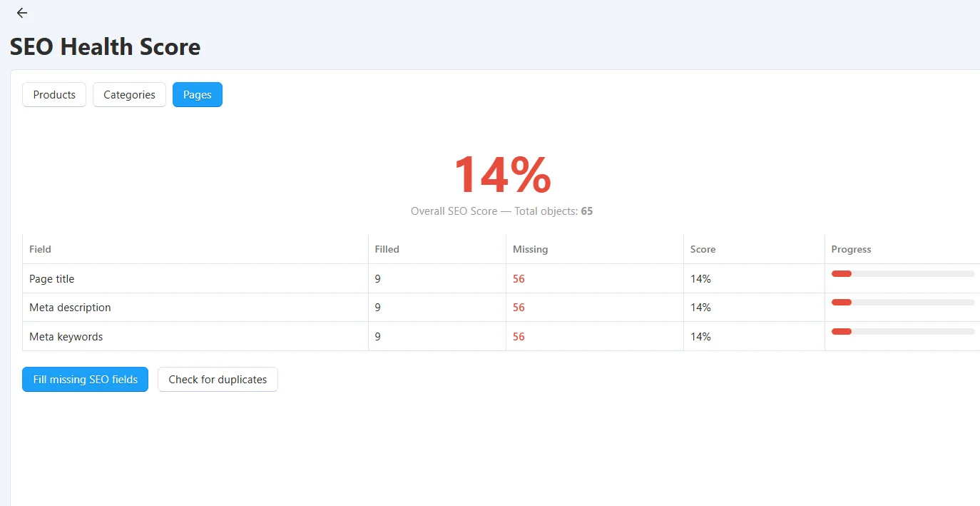Click the Page title progress bar
Image resolution: width=980 pixels, height=506 pixels.
pos(903,274)
